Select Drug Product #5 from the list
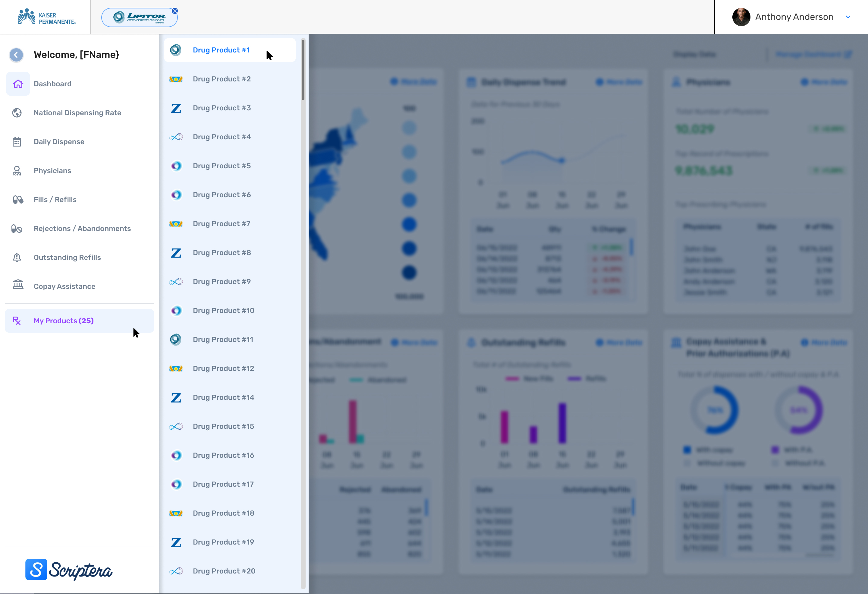This screenshot has width=868, height=594. click(x=222, y=166)
